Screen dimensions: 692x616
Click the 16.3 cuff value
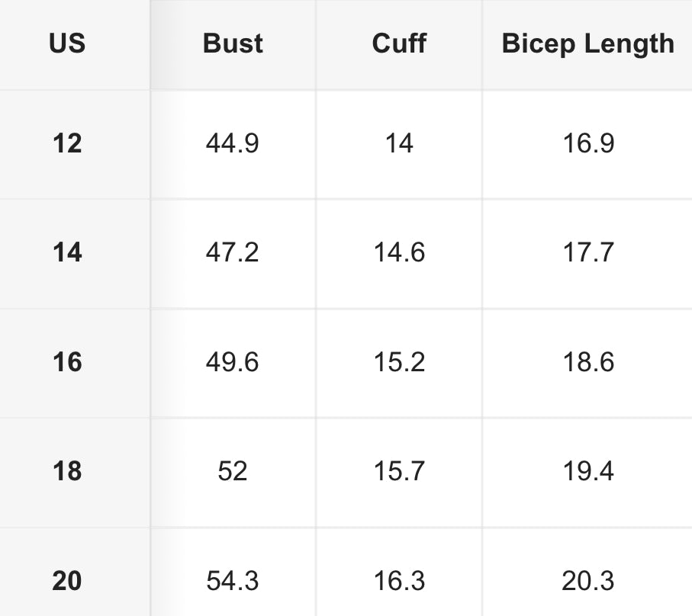point(399,581)
